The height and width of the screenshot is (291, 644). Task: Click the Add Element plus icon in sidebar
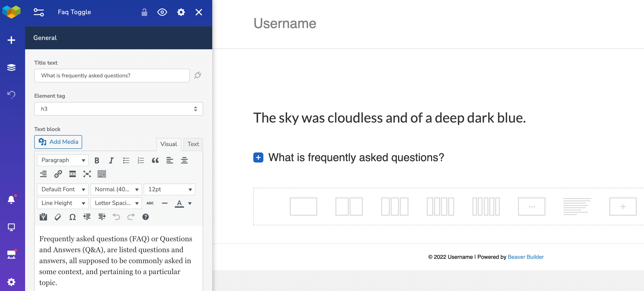(x=11, y=40)
